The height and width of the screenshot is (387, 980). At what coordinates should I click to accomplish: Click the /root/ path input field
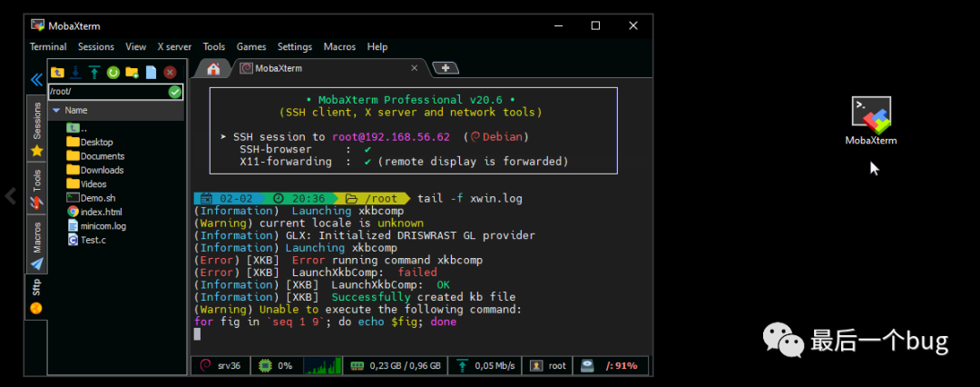pos(104,92)
